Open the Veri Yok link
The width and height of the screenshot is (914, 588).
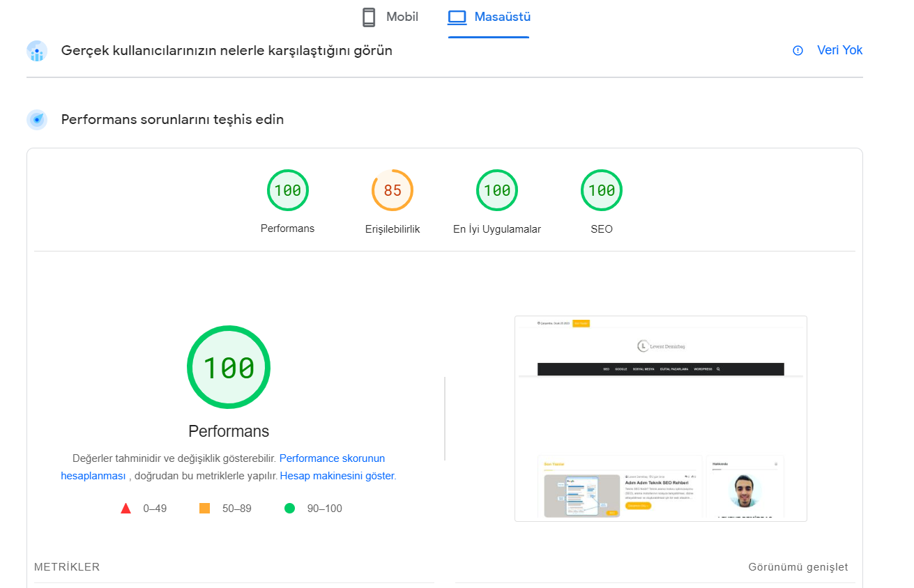[839, 50]
